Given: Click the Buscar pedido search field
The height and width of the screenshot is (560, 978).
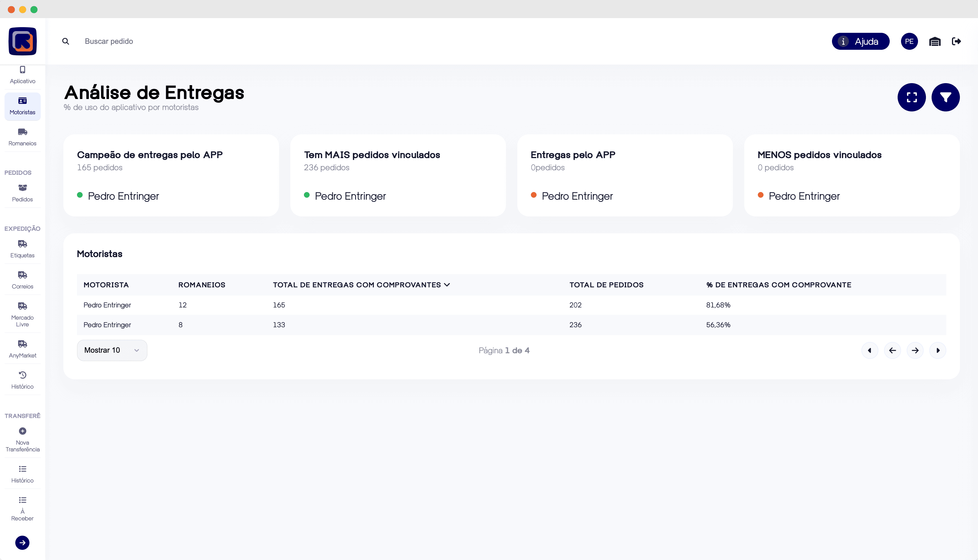Looking at the screenshot, I should (109, 42).
